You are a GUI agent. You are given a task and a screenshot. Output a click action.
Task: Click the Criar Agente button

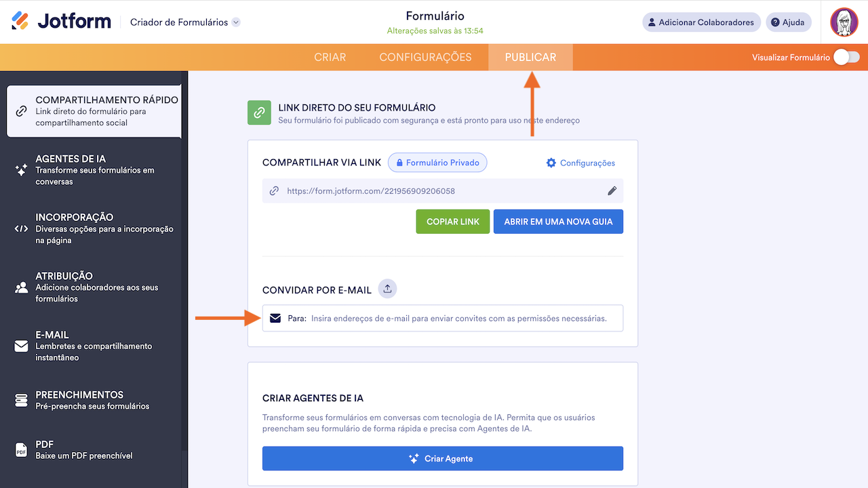[x=442, y=459]
